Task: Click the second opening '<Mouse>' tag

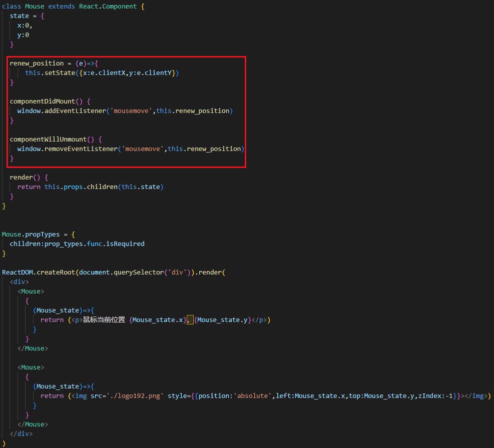Action: [31, 367]
